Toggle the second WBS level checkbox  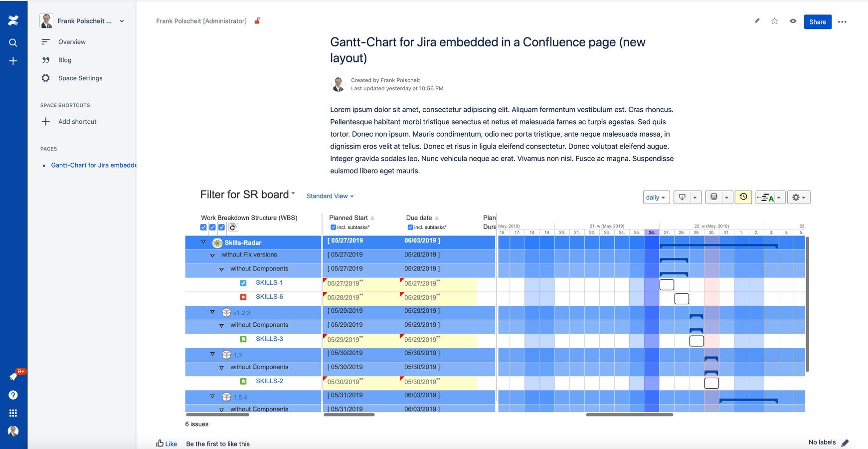tap(212, 227)
